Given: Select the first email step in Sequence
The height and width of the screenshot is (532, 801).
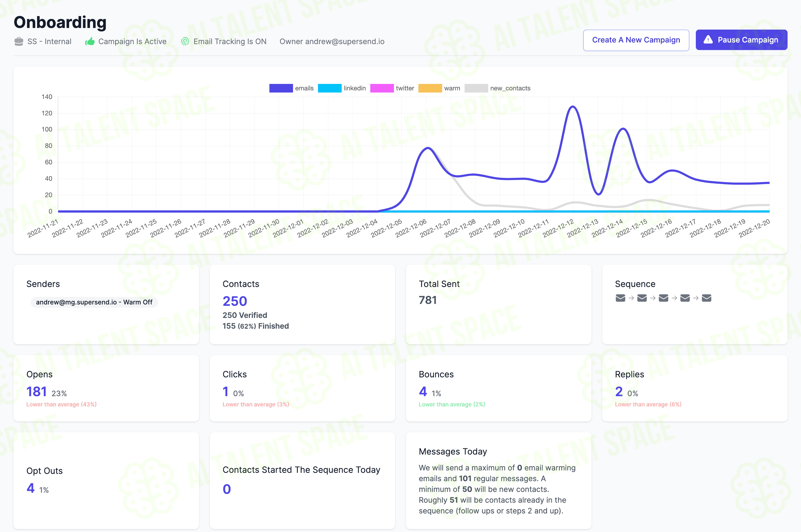Looking at the screenshot, I should coord(620,298).
